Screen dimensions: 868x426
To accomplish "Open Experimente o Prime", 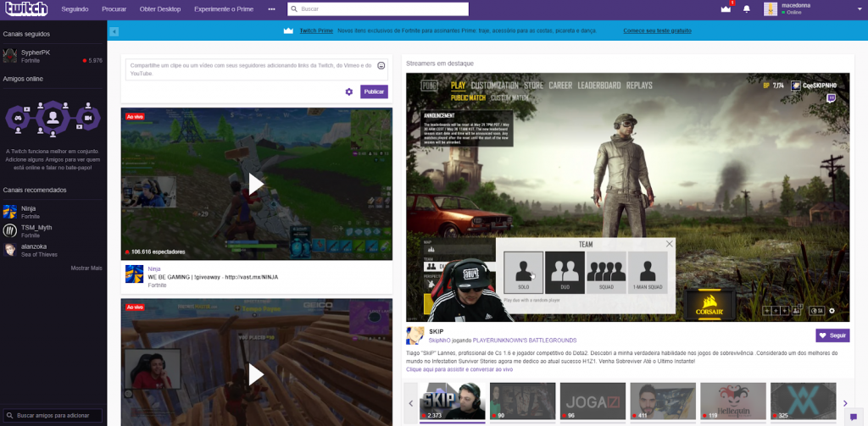I will 224,9.
